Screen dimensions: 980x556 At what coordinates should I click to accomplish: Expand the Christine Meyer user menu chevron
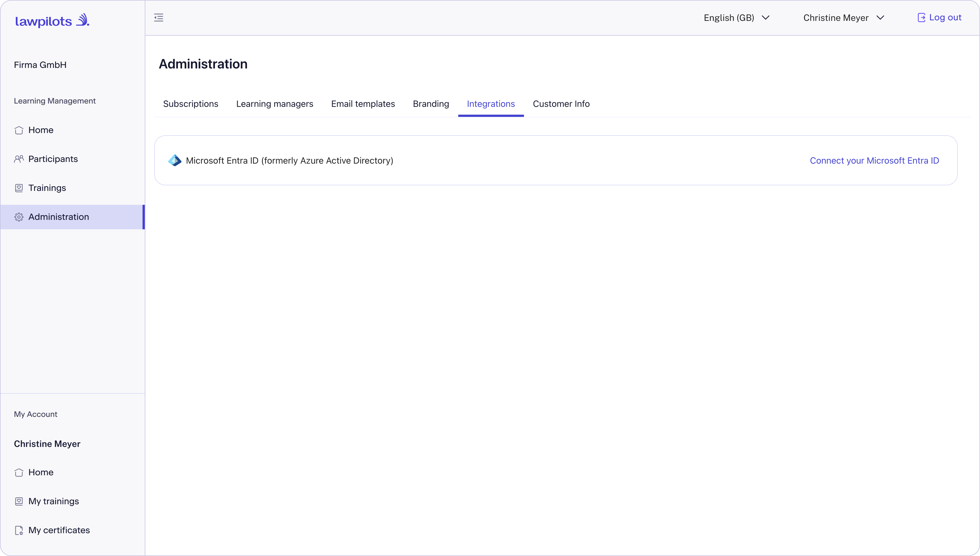[880, 18]
